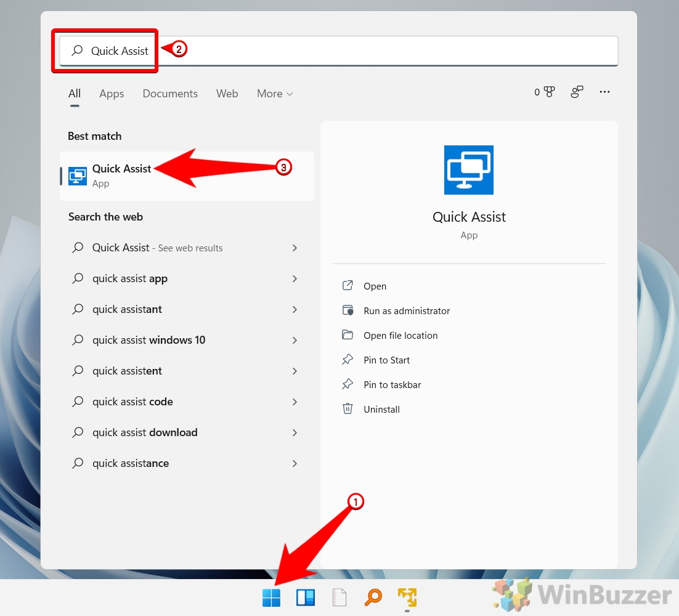Click the orange magnifier icon in taskbar
Image resolution: width=679 pixels, height=616 pixels.
pos(373,598)
